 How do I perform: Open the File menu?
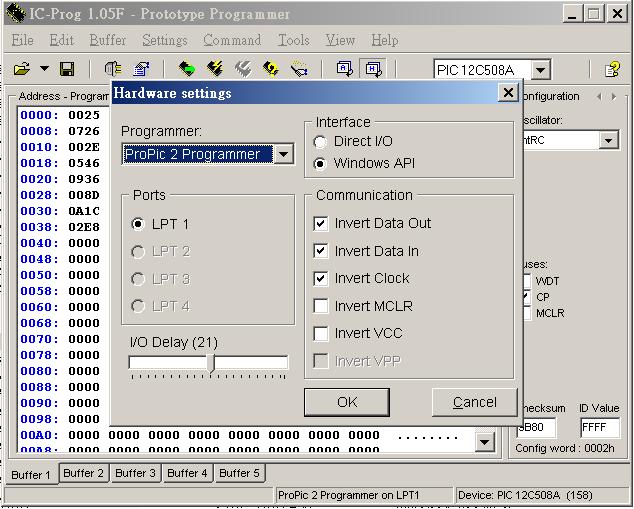[x=22, y=40]
